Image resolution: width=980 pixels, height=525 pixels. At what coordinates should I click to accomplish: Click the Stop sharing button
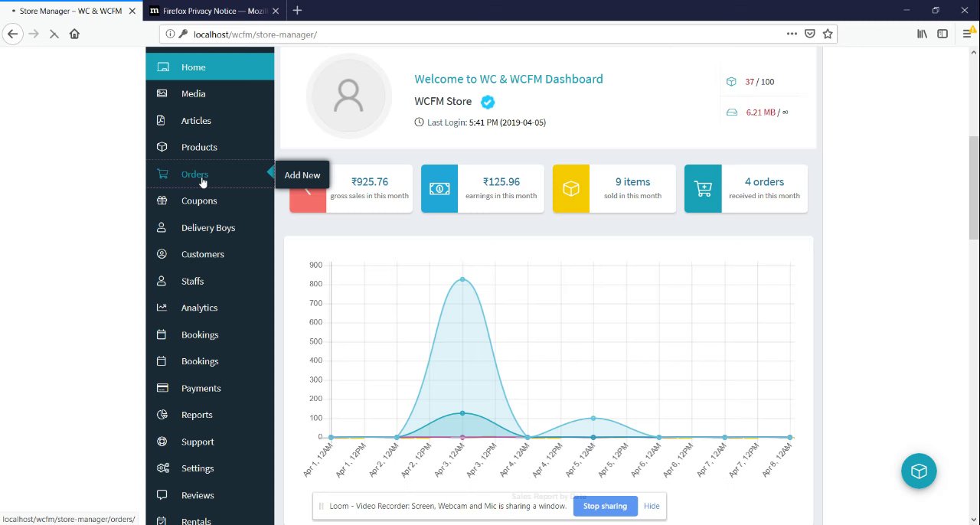pyautogui.click(x=605, y=506)
